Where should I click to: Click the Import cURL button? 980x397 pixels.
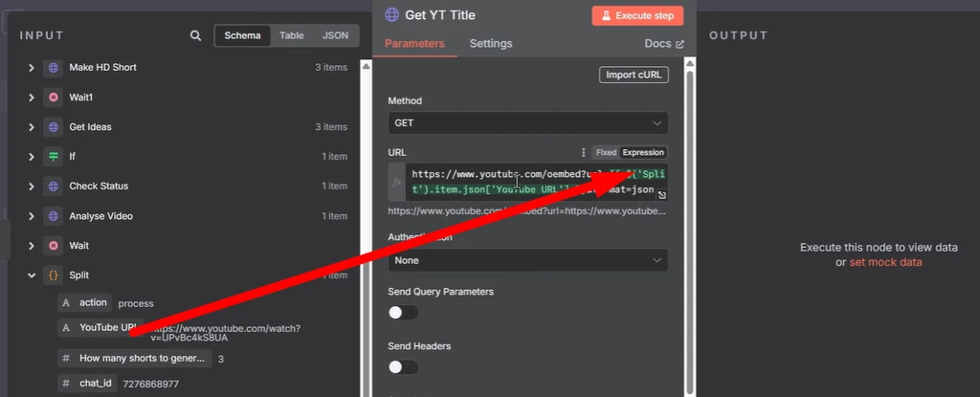[x=635, y=75]
